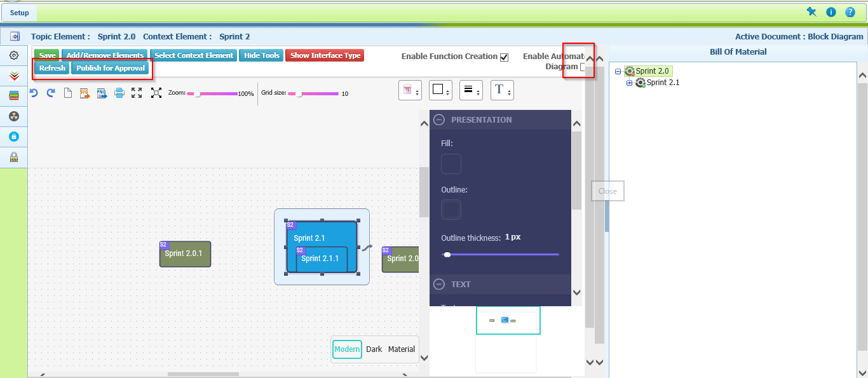Click Show Interface Type button

click(x=325, y=56)
